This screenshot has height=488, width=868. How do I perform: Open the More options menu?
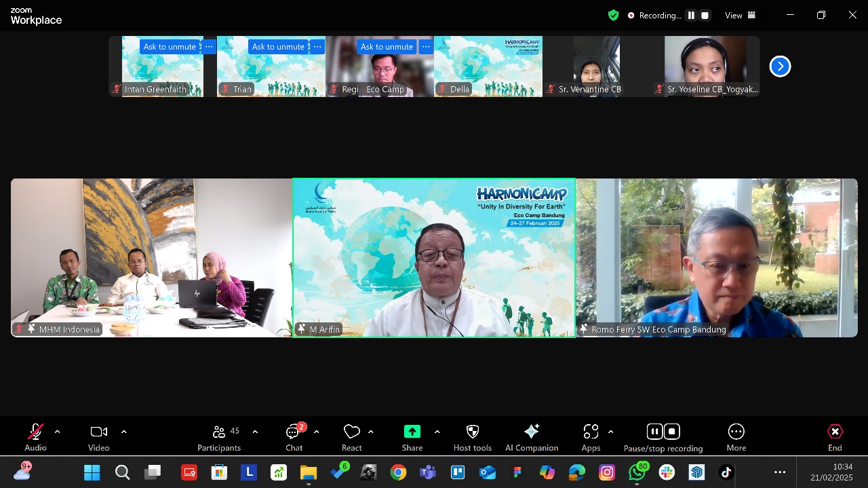click(736, 437)
